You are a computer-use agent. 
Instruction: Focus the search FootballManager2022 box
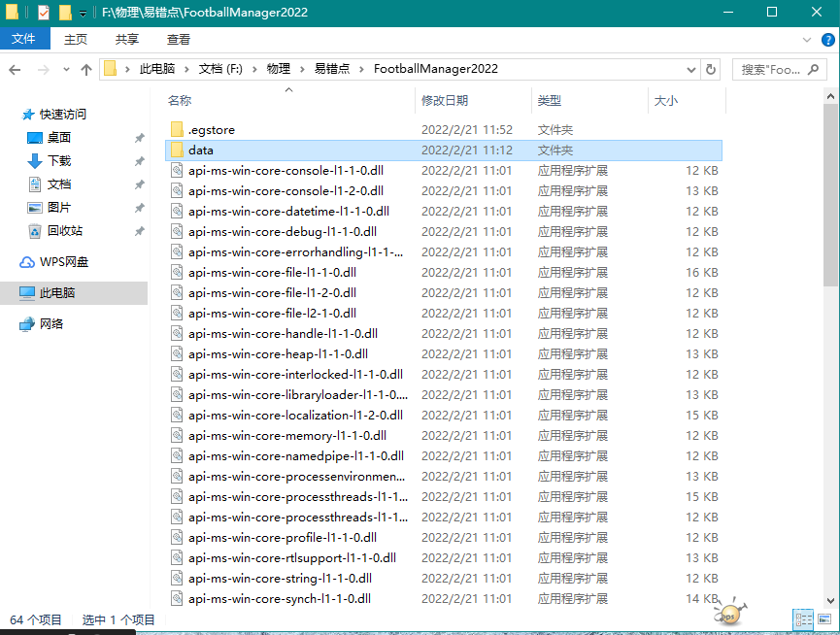[780, 70]
